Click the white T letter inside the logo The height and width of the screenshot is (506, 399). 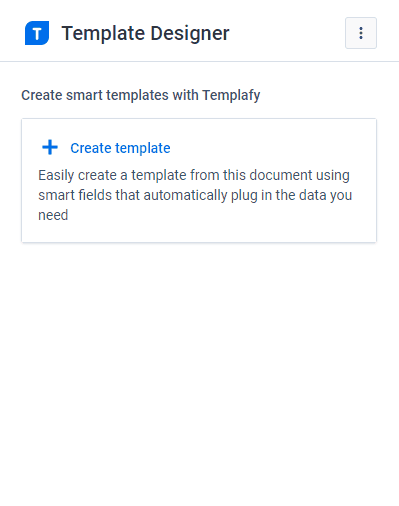click(37, 34)
